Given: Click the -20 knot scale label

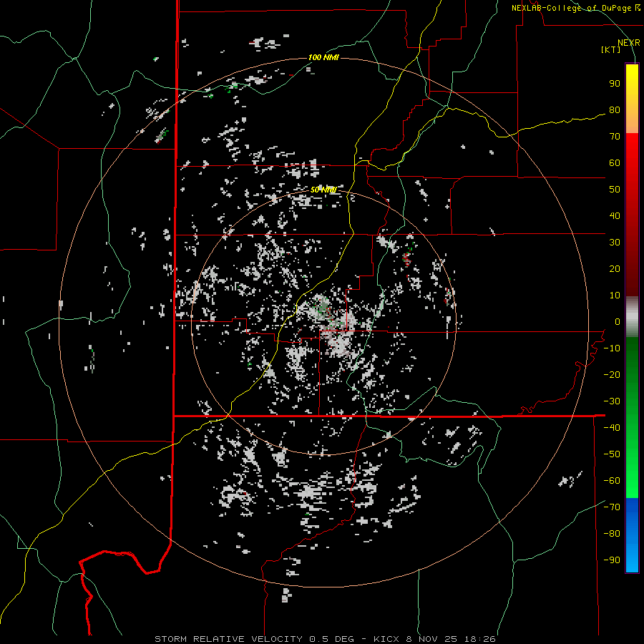Looking at the screenshot, I should [612, 374].
